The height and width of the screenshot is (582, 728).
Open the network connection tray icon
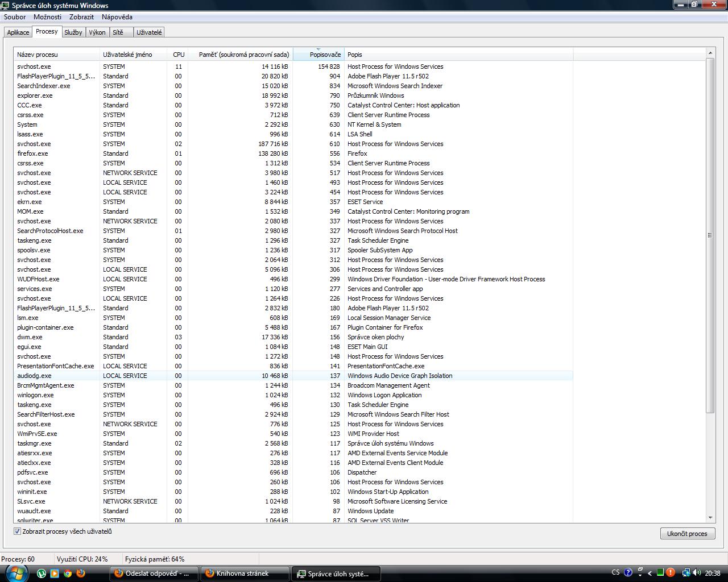click(x=686, y=573)
